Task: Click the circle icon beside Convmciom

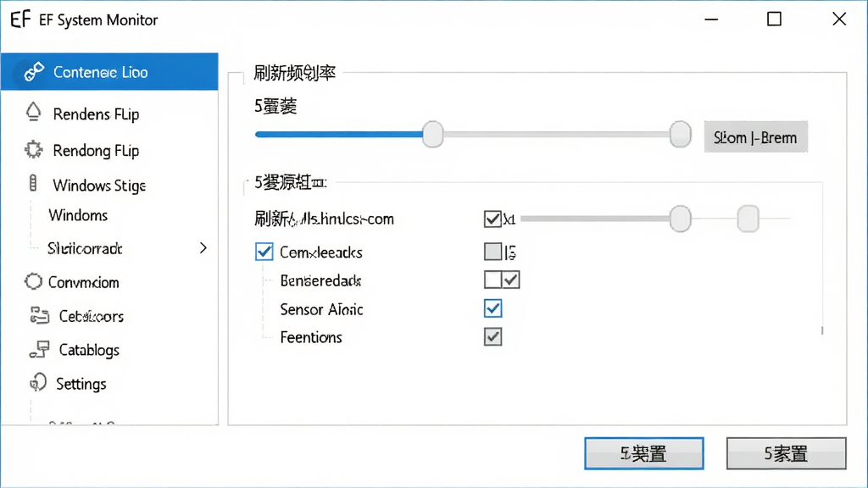Action: 33,281
